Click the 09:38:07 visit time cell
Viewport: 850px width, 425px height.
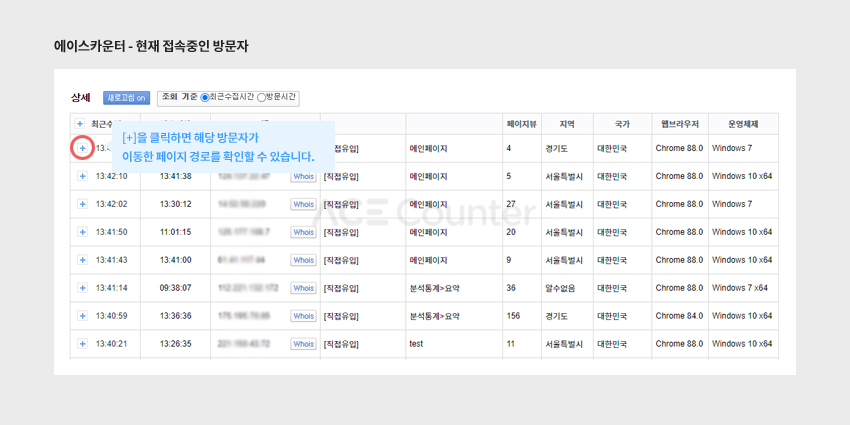coord(175,288)
